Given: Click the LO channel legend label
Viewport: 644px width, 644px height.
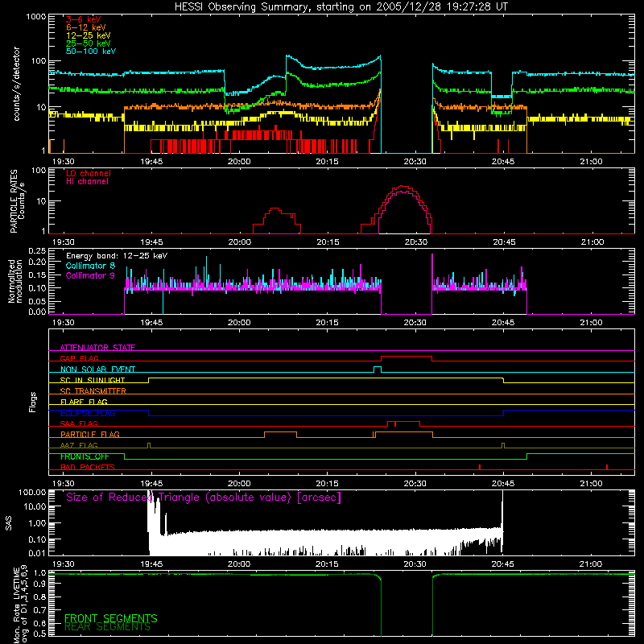Looking at the screenshot, I should 89,173.
